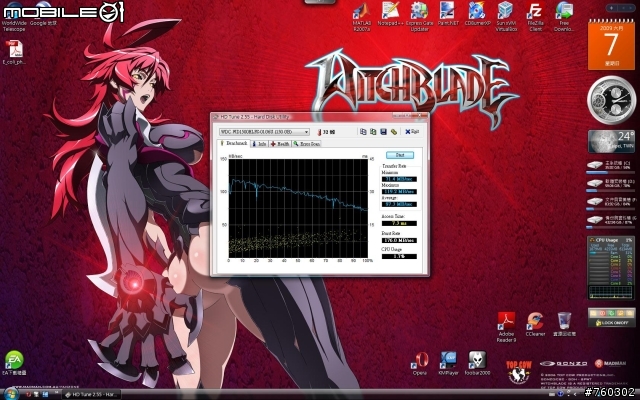Open the EA download manager shortcut
This screenshot has width=640, height=400.
[14, 363]
